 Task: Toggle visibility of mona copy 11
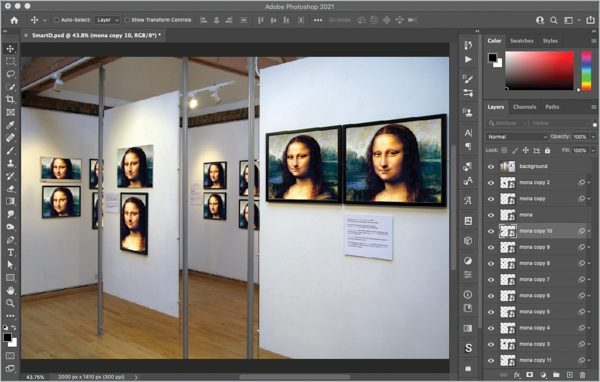tap(491, 360)
